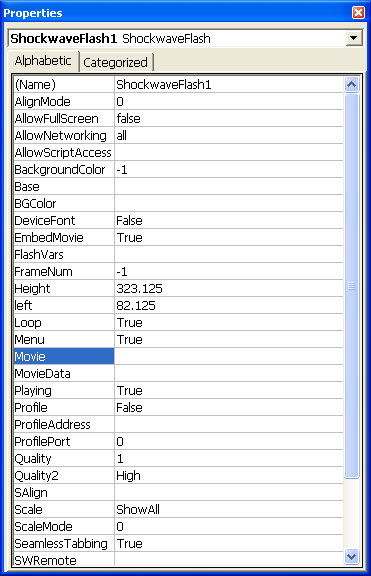This screenshot has width=371, height=576.
Task: Click the Profile value False
Action: coord(229,407)
